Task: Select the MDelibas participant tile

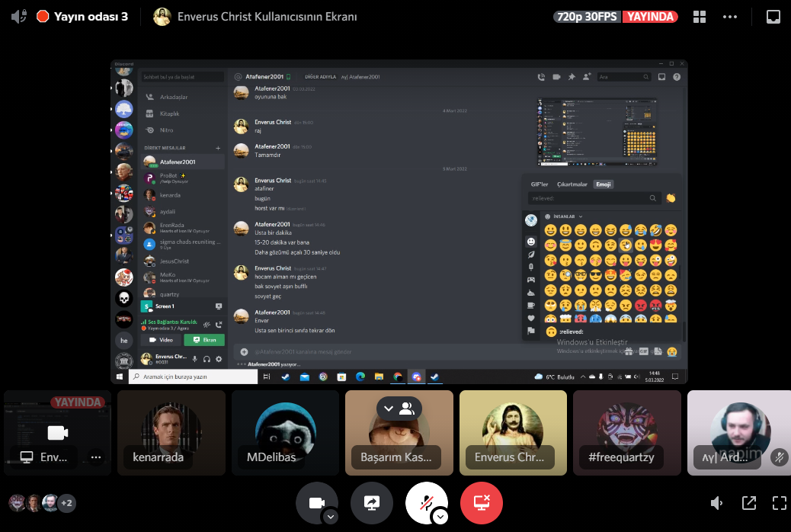Action: point(286,433)
